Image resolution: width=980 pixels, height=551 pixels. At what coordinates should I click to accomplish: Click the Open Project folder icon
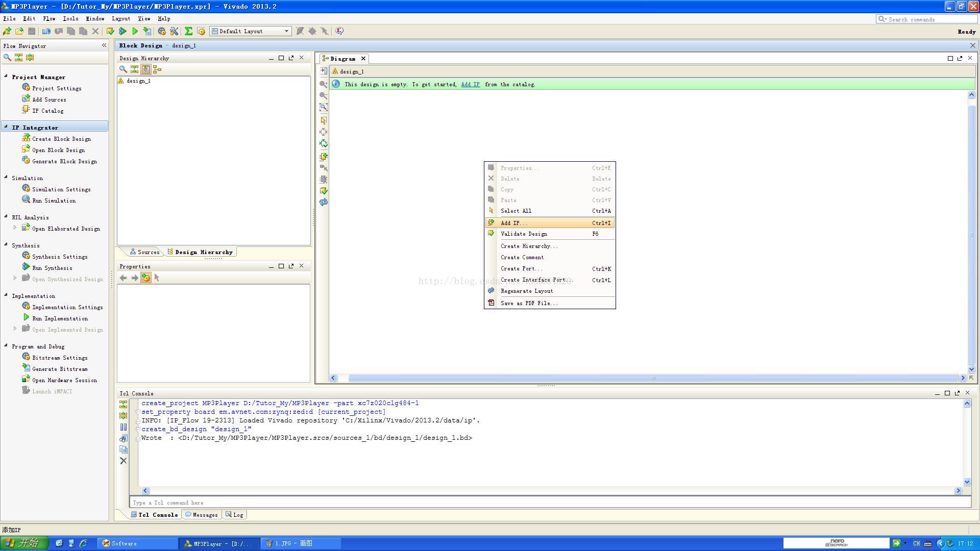click(19, 31)
